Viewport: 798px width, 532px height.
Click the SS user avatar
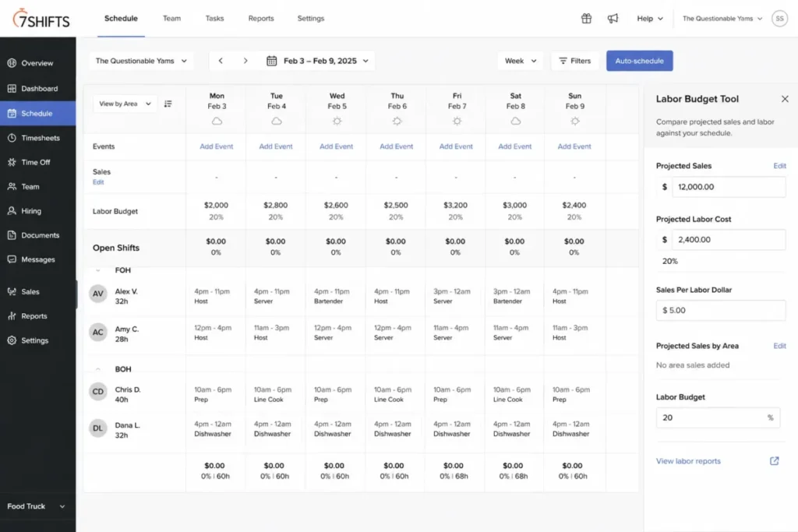(779, 19)
